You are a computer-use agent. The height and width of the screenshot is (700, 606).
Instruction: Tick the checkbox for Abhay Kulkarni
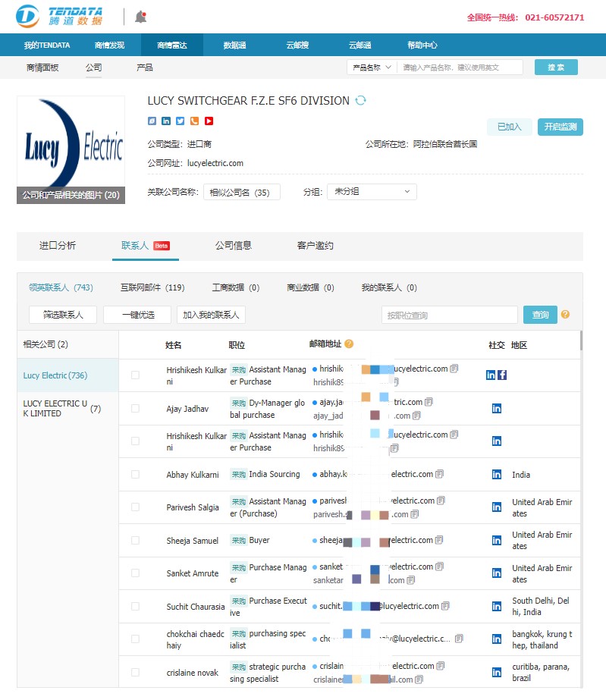pos(135,475)
